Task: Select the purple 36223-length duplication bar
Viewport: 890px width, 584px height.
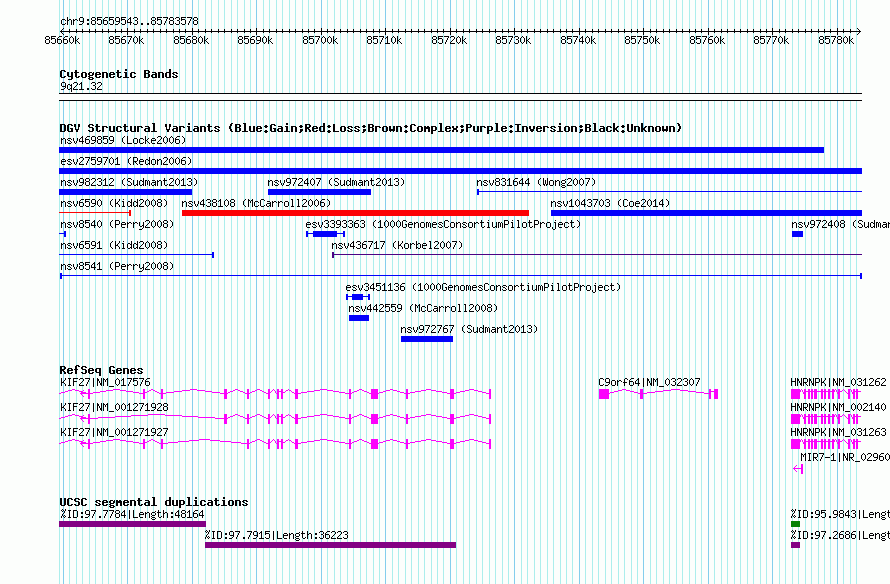Action: coord(330,545)
